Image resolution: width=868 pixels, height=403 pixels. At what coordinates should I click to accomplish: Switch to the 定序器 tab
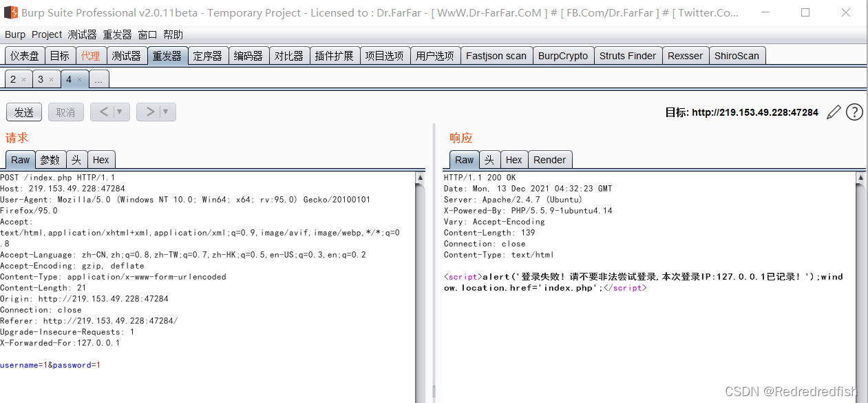pos(208,56)
